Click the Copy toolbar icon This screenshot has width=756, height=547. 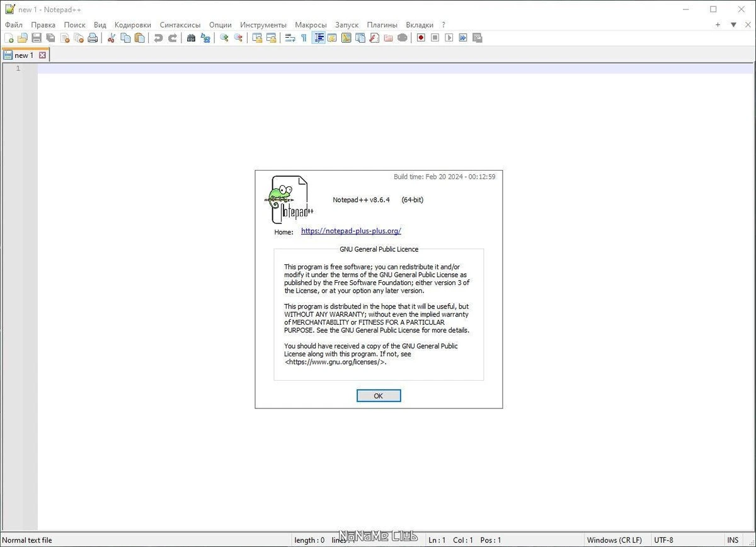pyautogui.click(x=125, y=38)
